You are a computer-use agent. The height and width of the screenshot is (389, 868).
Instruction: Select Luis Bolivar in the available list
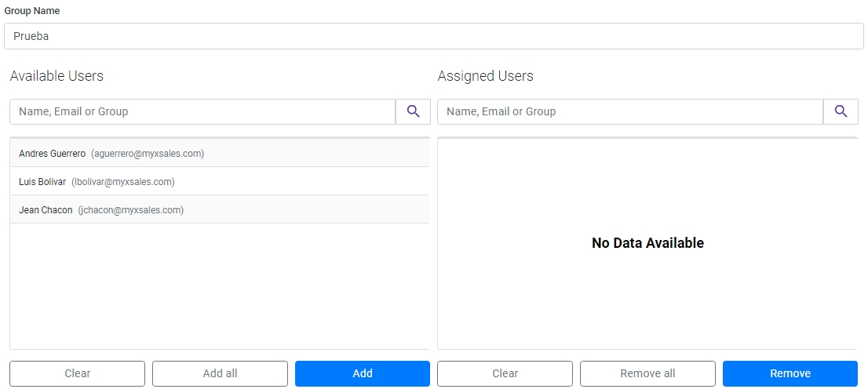tap(219, 181)
